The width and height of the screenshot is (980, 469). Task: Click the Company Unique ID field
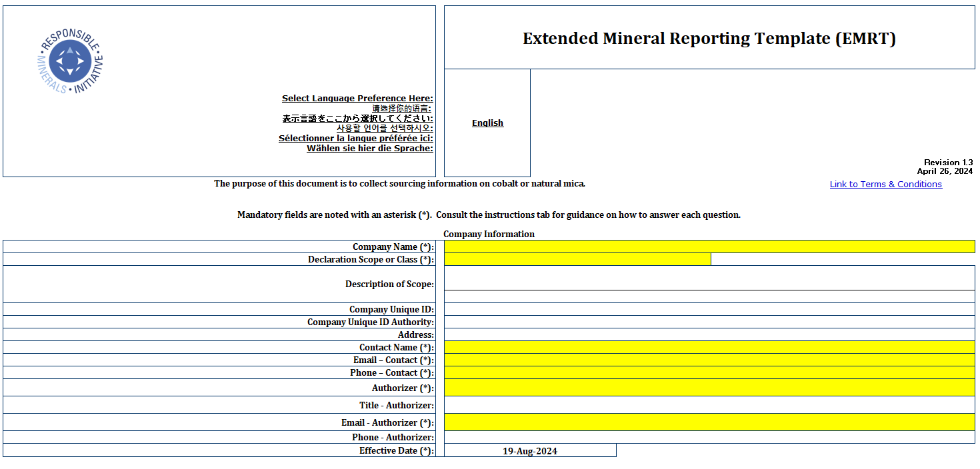[x=707, y=309]
